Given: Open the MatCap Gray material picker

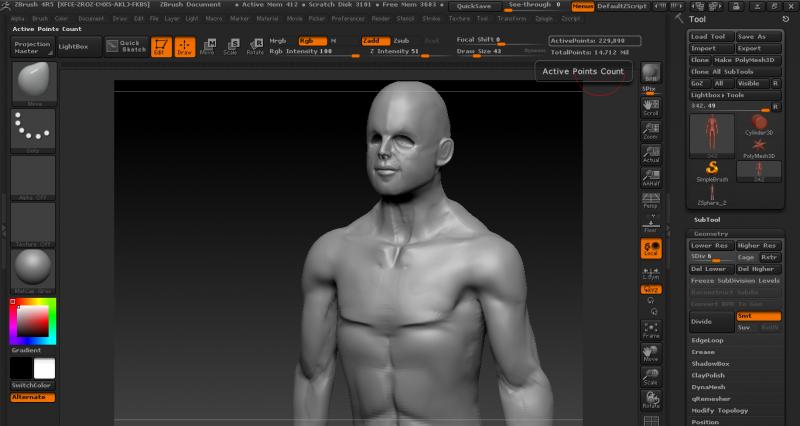Looking at the screenshot, I should coord(33,272).
